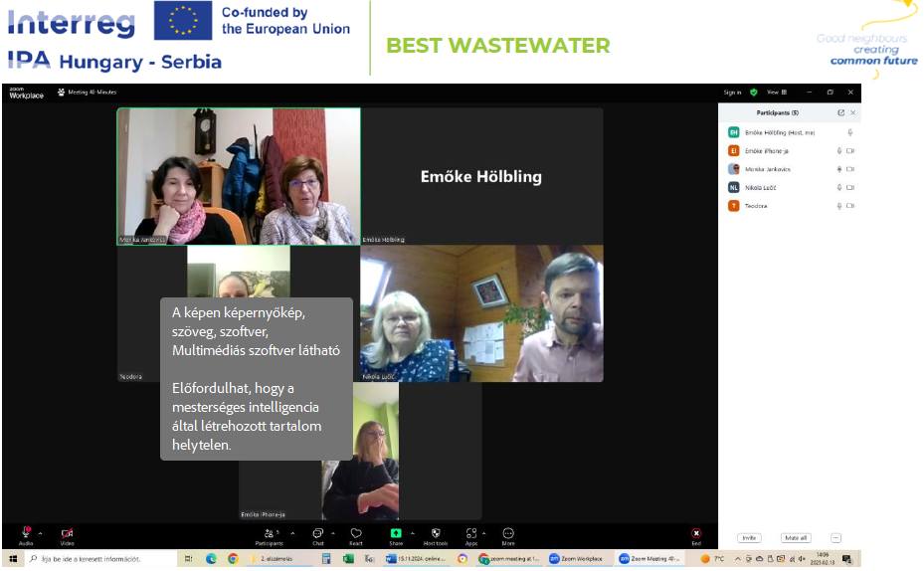Select the Nikola Lučić video tile

(x=481, y=313)
